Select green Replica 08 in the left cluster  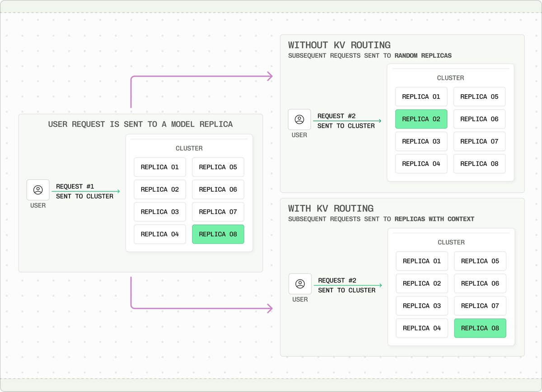218,234
